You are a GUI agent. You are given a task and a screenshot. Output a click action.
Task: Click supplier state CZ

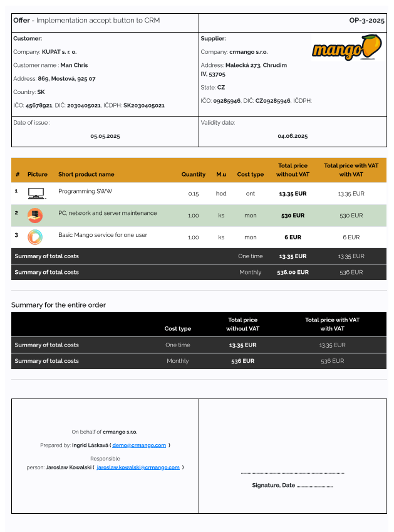tap(221, 88)
